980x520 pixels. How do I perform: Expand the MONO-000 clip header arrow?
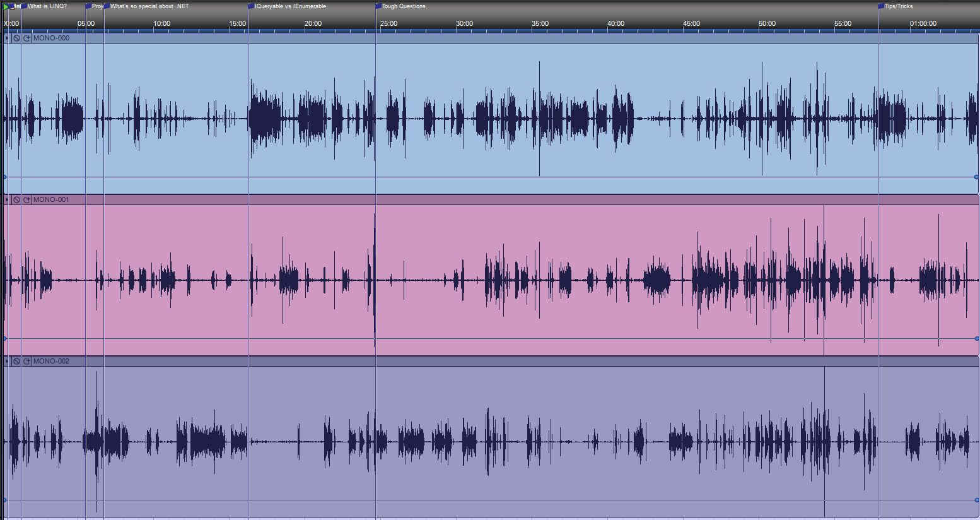[7, 38]
